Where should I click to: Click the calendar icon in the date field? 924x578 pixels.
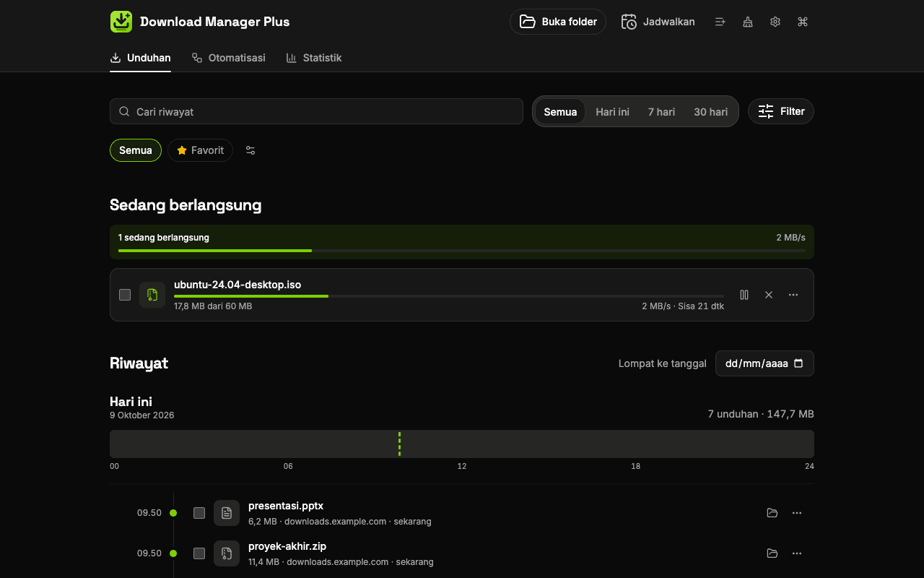[x=798, y=363]
